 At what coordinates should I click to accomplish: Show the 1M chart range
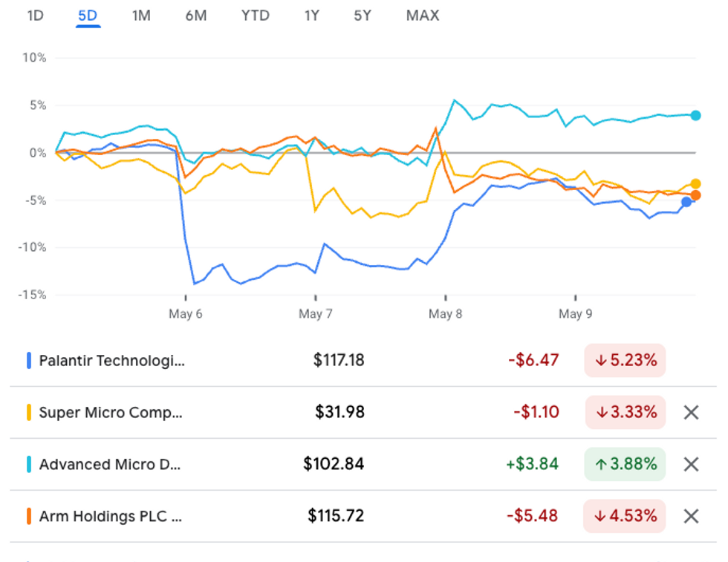click(x=141, y=15)
